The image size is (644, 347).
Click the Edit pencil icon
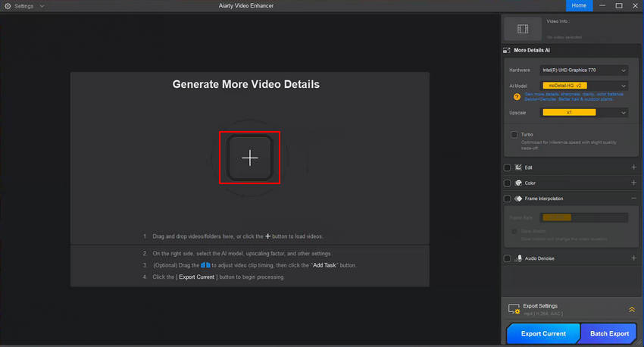point(518,167)
